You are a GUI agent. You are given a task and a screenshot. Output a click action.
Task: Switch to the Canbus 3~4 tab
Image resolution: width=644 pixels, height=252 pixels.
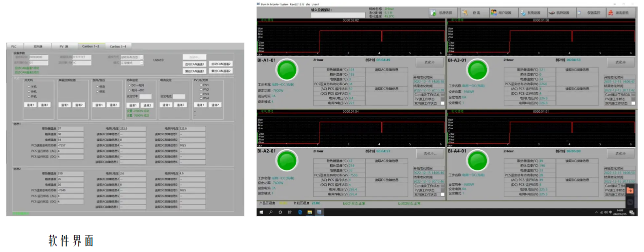(x=118, y=46)
